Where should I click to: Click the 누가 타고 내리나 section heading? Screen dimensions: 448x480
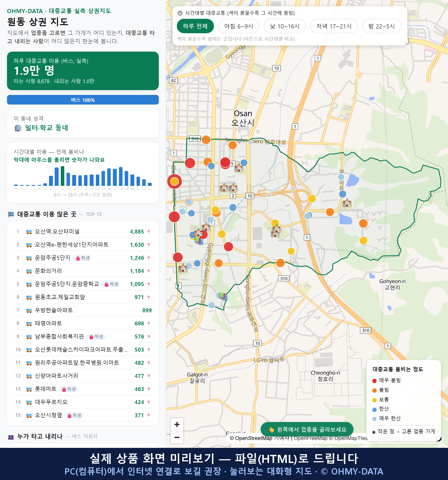[x=40, y=436]
